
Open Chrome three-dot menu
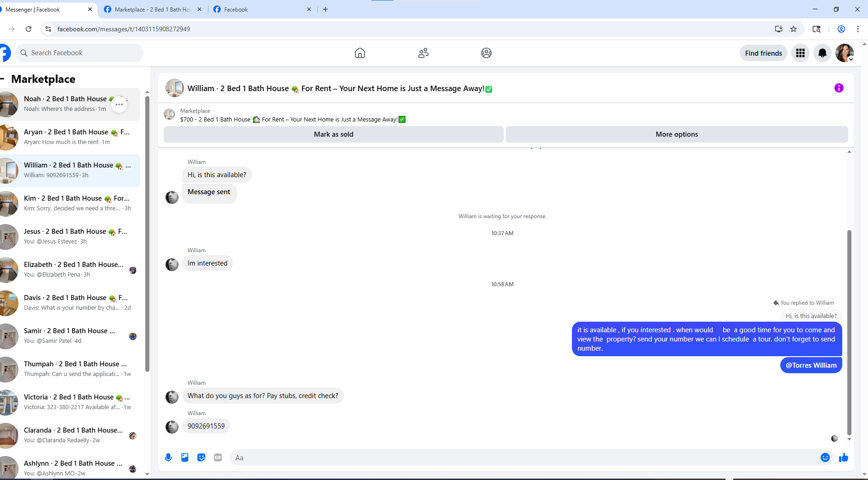[858, 29]
